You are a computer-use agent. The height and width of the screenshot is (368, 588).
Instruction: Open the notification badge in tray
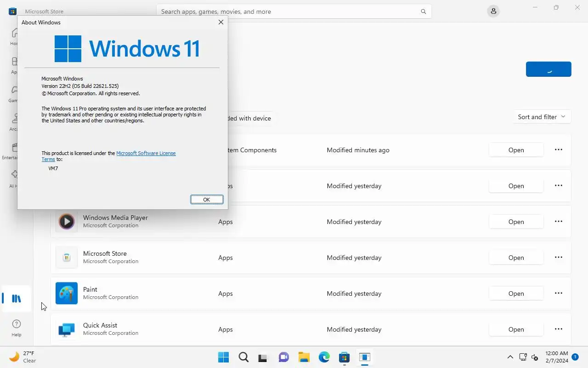click(x=575, y=357)
